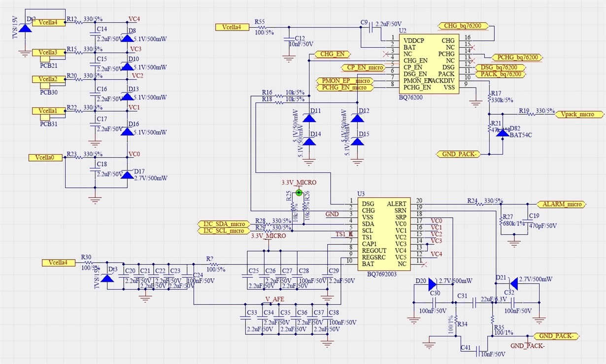
Task: Pick the D17 2.7V zener diode
Action: (x=127, y=175)
